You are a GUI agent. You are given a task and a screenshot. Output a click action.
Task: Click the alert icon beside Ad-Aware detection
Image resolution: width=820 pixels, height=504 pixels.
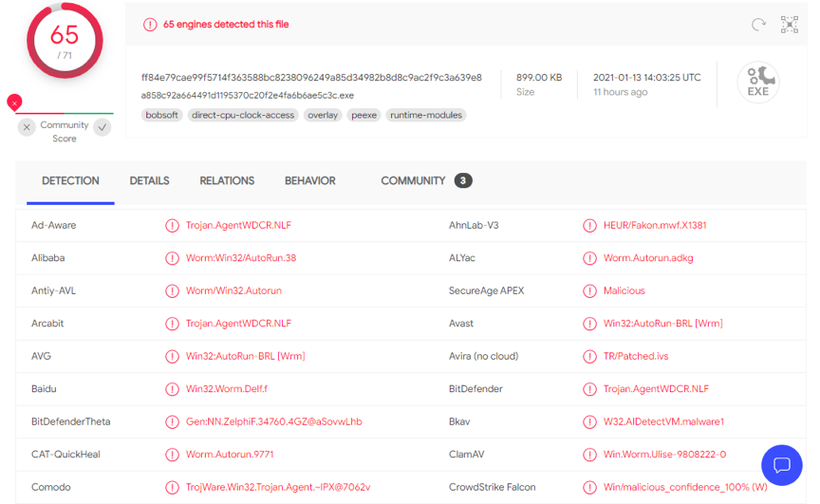172,226
